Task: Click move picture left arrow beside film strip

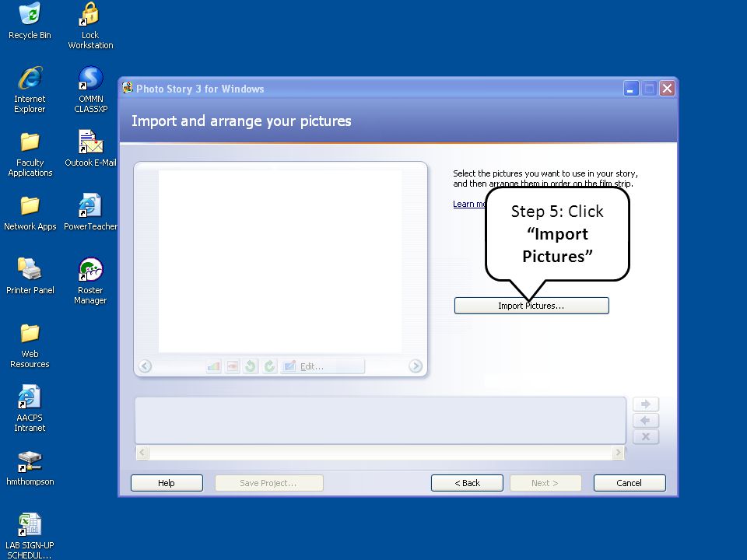Action: coord(646,421)
